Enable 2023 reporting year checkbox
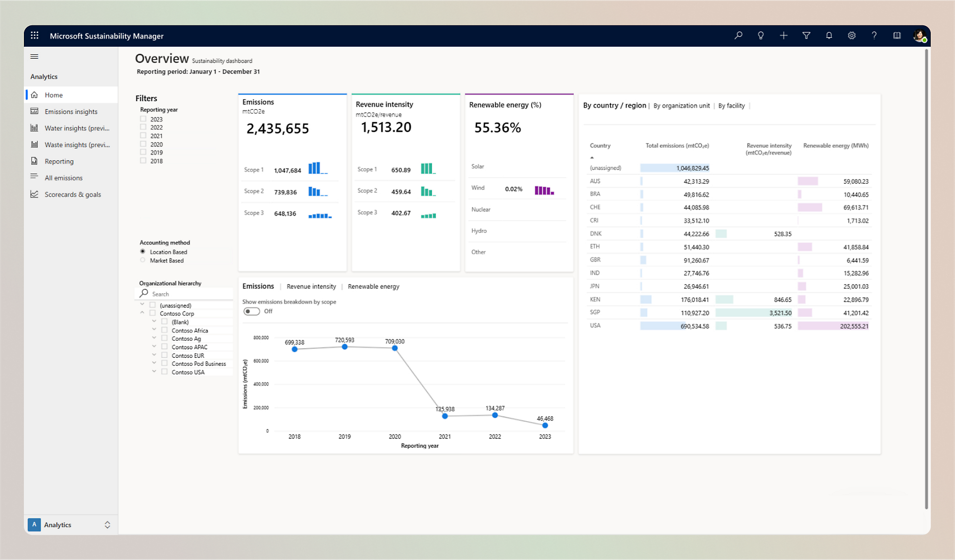 point(143,119)
